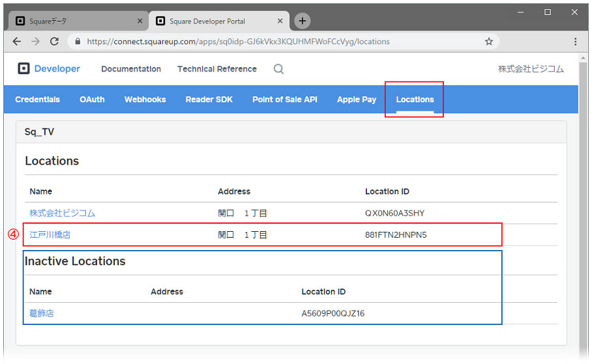
Task: Bookmark this page with the star icon
Action: (x=488, y=42)
